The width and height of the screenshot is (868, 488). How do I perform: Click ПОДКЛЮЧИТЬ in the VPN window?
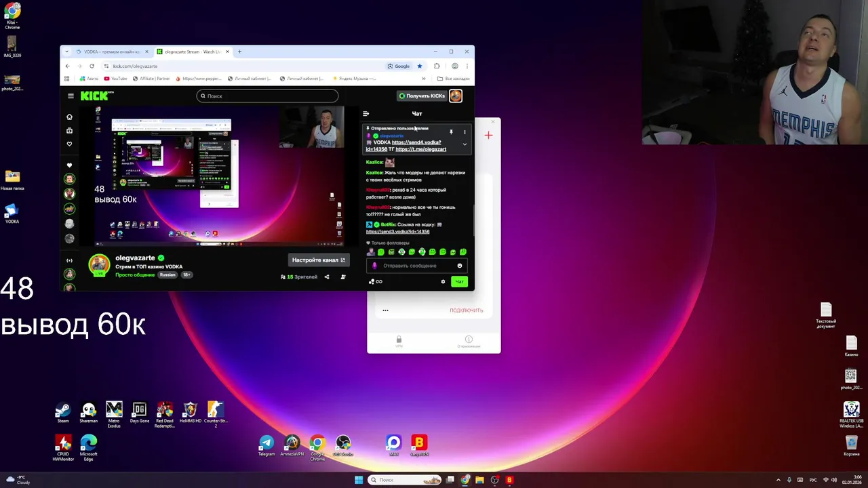(467, 310)
